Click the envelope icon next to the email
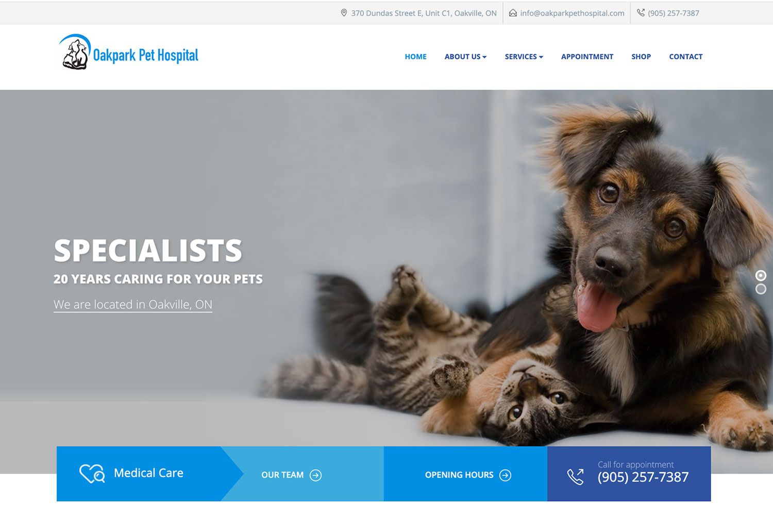The height and width of the screenshot is (532, 773). pos(513,13)
